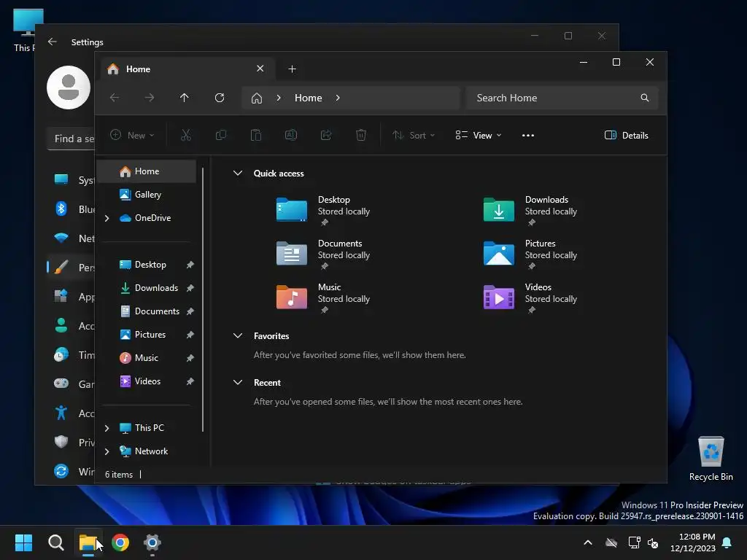Image resolution: width=747 pixels, height=560 pixels.
Task: Open the Documents folder in Quick access
Action: pos(324,254)
